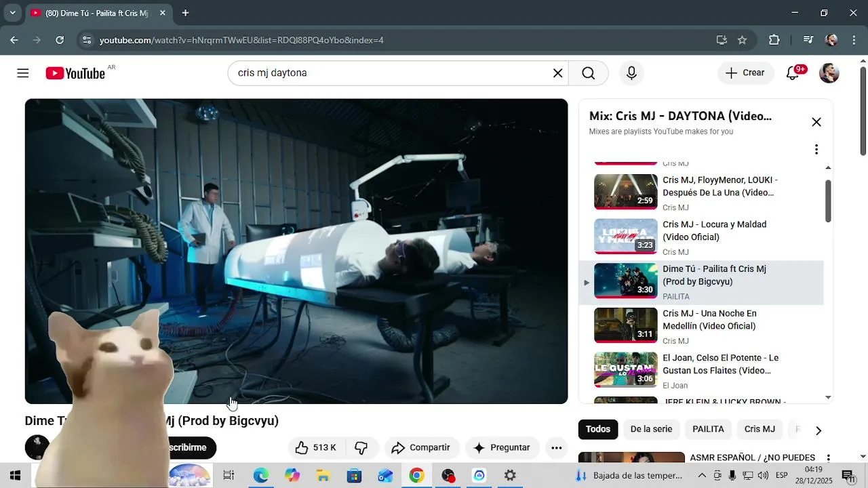Open the YouTube account avatar menu
868x488 pixels.
[829, 73]
